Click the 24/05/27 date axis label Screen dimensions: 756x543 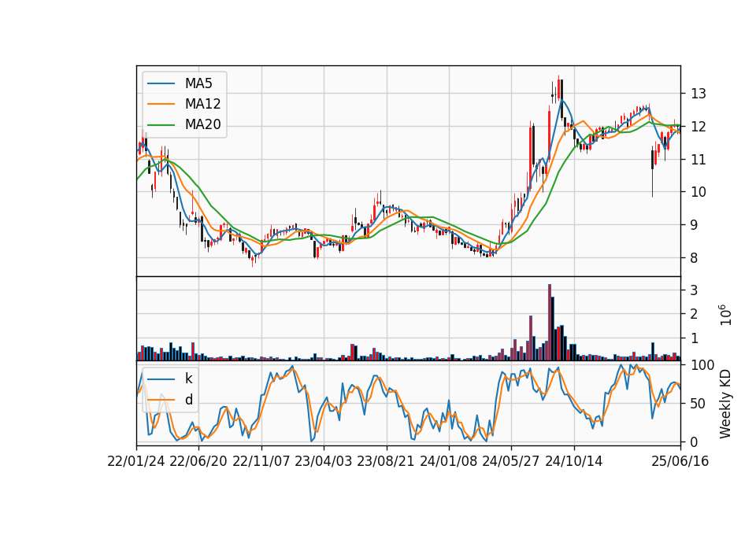pos(511,462)
